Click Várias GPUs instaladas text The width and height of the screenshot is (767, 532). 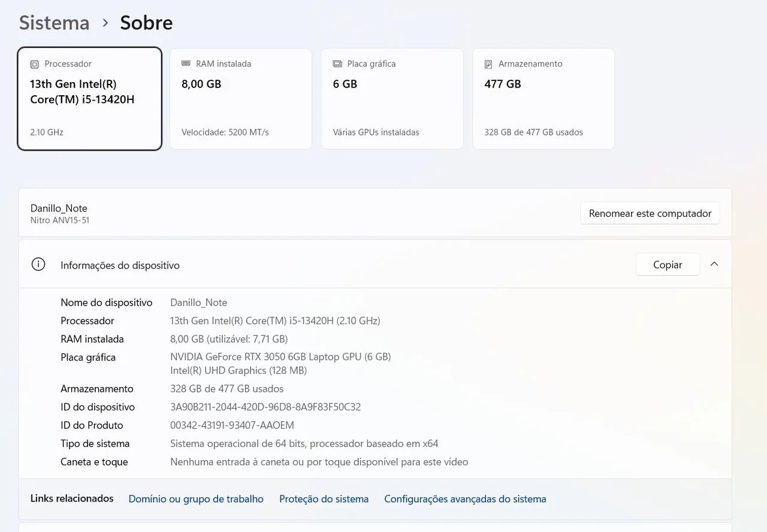click(376, 132)
